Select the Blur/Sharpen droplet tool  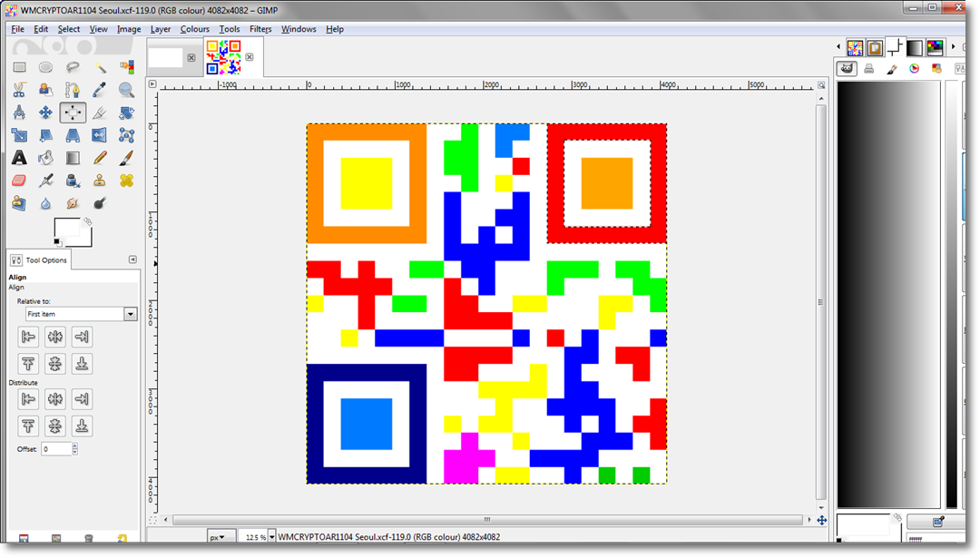45,203
